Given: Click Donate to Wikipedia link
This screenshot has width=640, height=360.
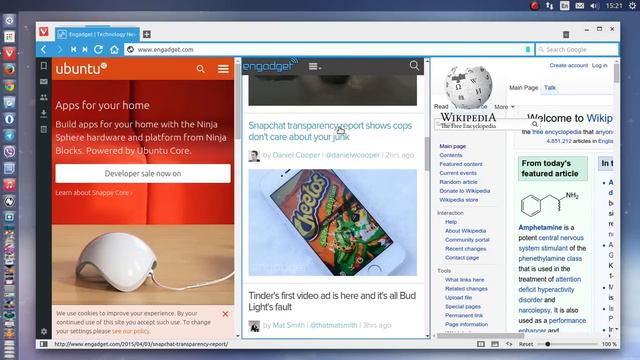Looking at the screenshot, I should [x=464, y=191].
